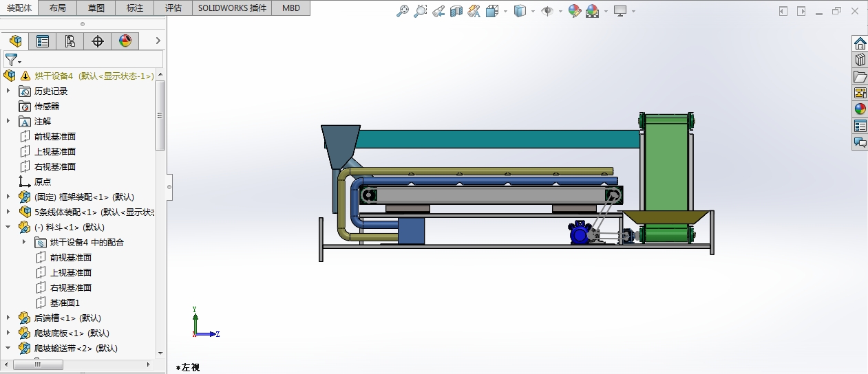Open the DimXpertManager crosshair tab
868x374 pixels.
[98, 41]
